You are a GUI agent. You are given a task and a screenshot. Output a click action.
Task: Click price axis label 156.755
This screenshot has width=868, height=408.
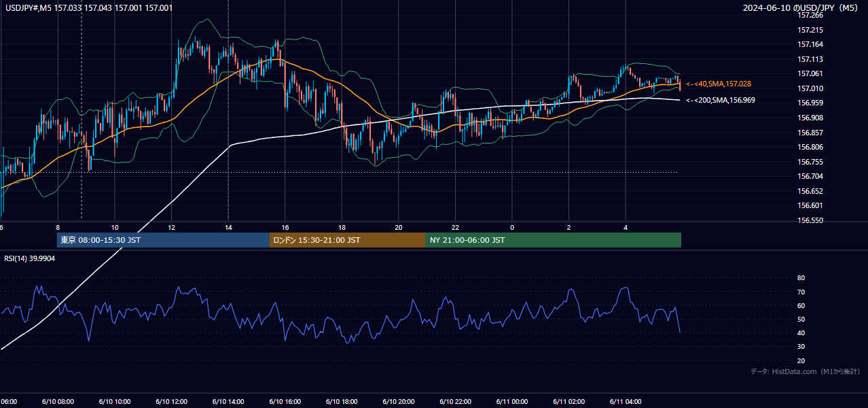tap(810, 162)
